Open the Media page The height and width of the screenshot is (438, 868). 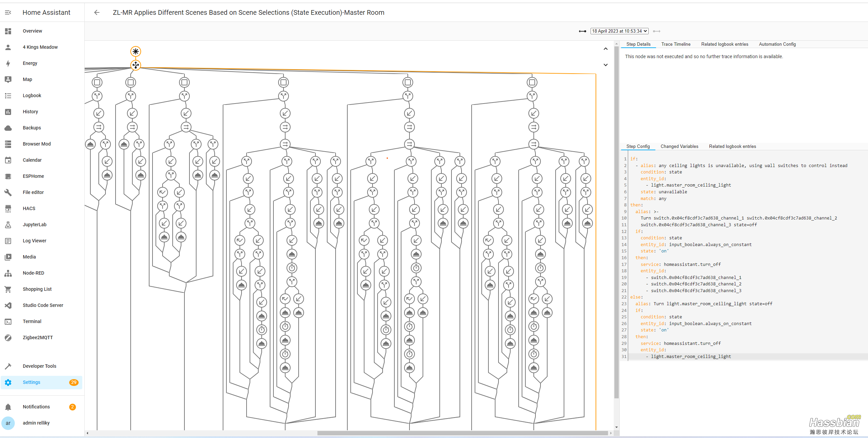coord(41,257)
